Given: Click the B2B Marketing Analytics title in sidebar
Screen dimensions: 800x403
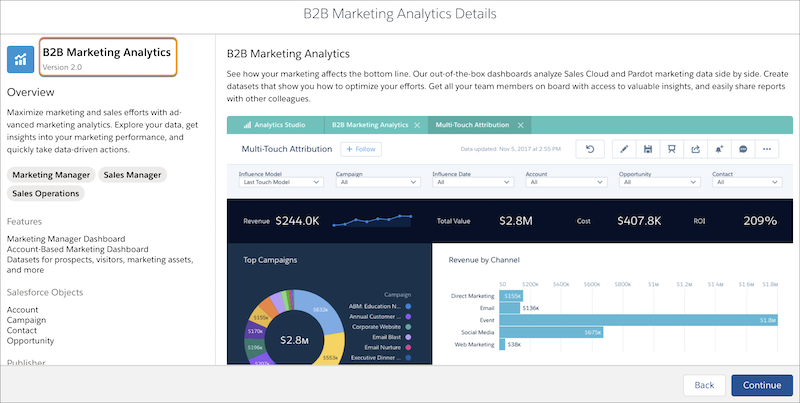Looking at the screenshot, I should point(107,53).
